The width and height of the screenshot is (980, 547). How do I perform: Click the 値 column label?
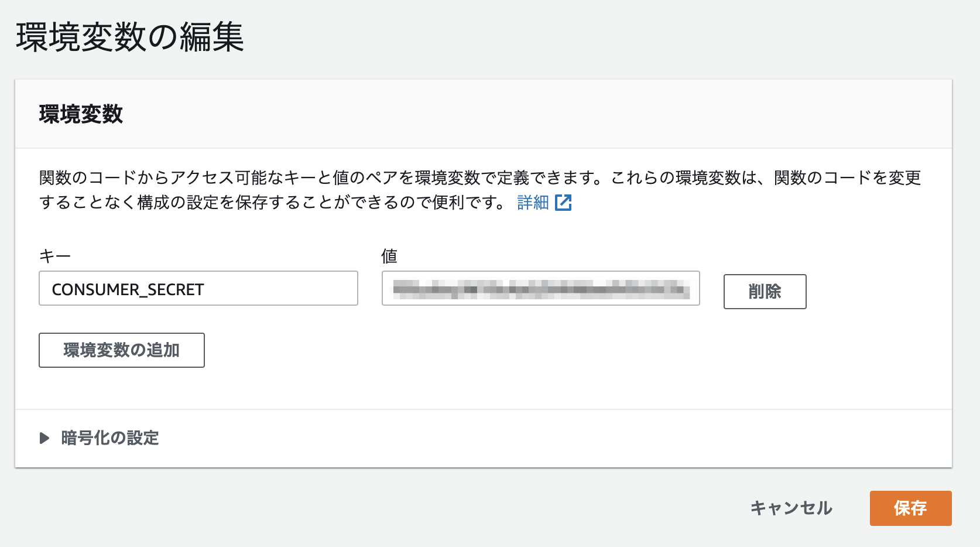[x=389, y=256]
